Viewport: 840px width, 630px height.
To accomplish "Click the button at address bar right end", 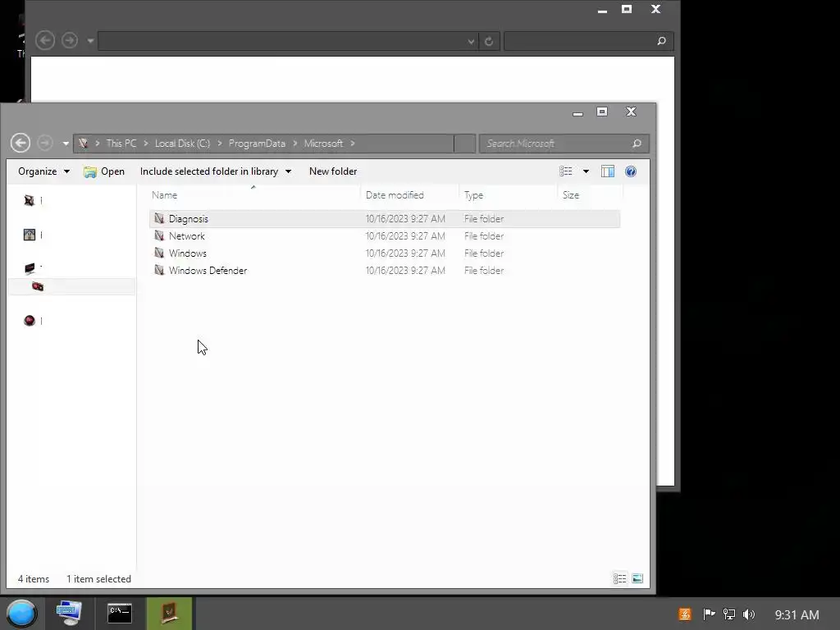I will click(x=464, y=144).
